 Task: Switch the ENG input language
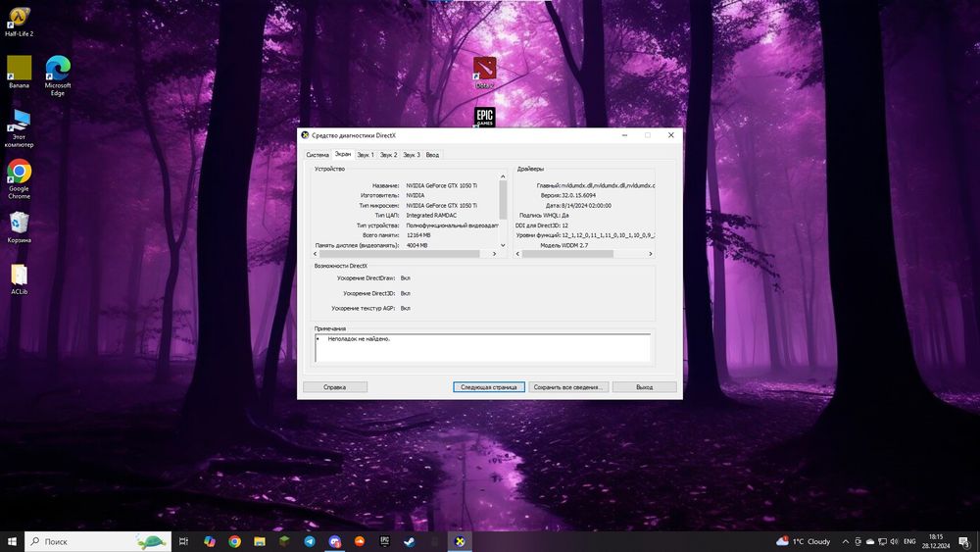910,541
